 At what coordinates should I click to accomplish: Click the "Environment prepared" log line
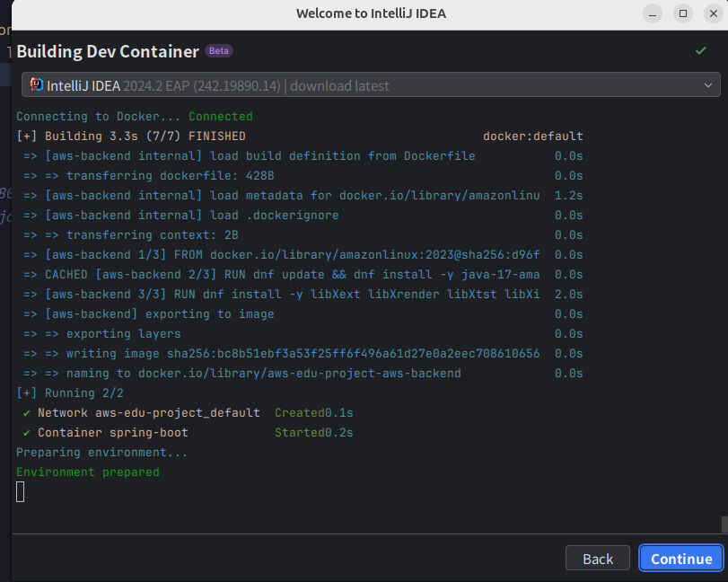coord(88,472)
